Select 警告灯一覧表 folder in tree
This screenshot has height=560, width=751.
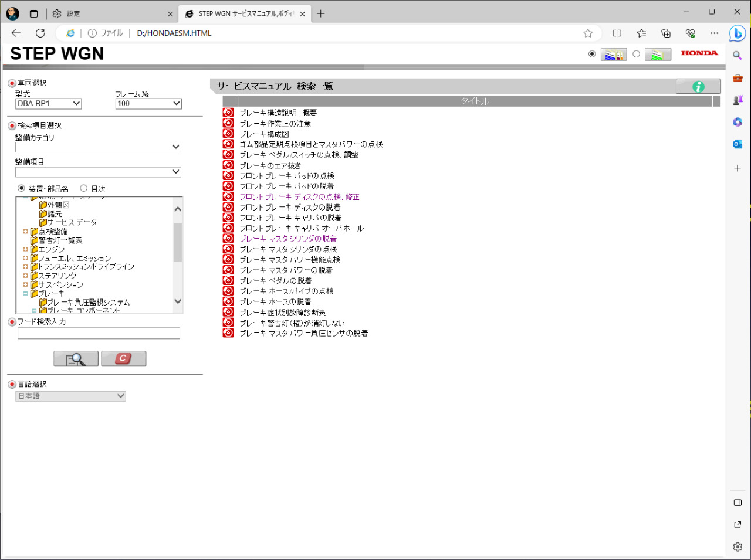point(56,240)
